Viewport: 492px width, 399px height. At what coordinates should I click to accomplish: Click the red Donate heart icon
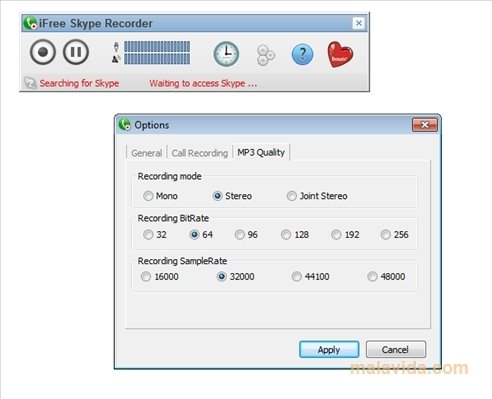point(340,54)
